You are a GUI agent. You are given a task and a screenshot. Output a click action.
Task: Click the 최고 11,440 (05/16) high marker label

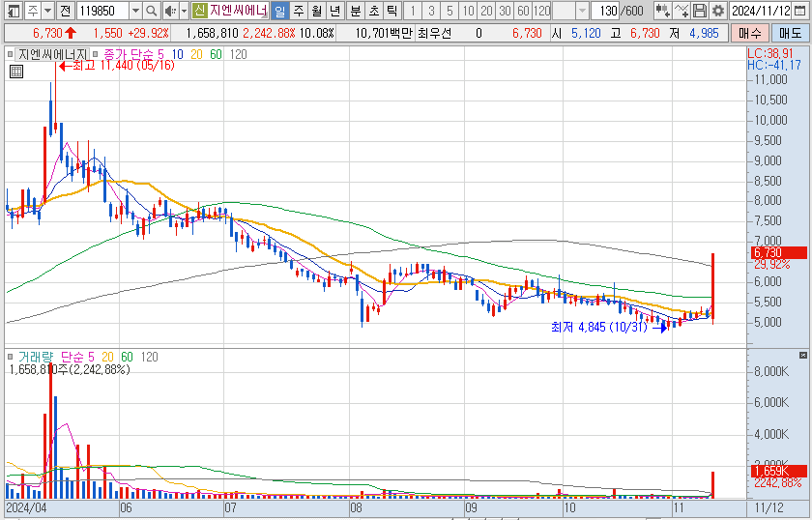pos(124,66)
